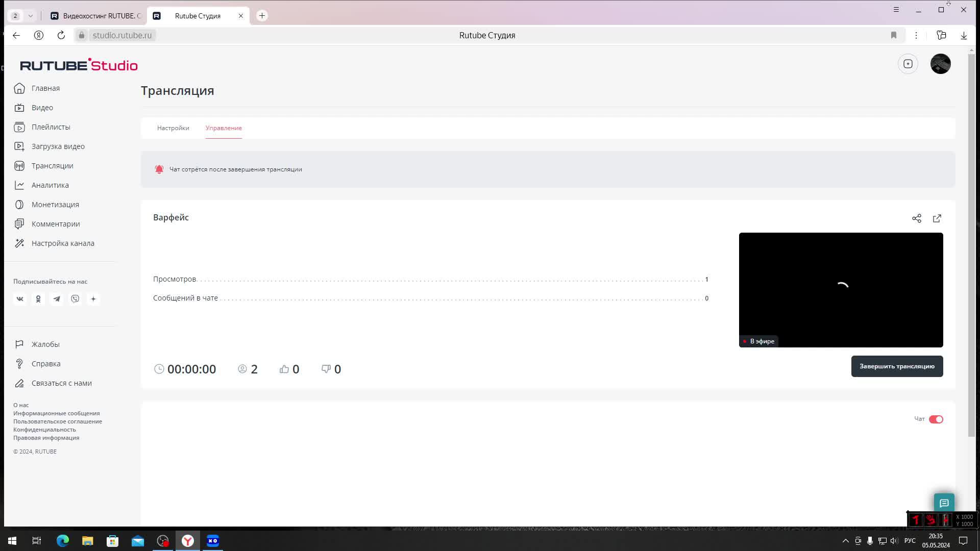Viewport: 980px width, 551px height.
Task: Switch to the Видеохостинг RUTUBE browser tab
Action: tap(96, 16)
